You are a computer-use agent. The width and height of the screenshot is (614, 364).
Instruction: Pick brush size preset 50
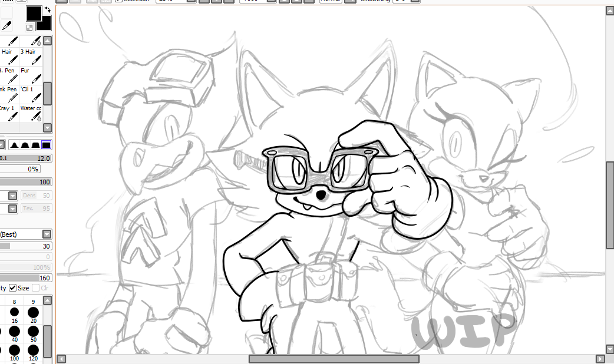(33, 333)
